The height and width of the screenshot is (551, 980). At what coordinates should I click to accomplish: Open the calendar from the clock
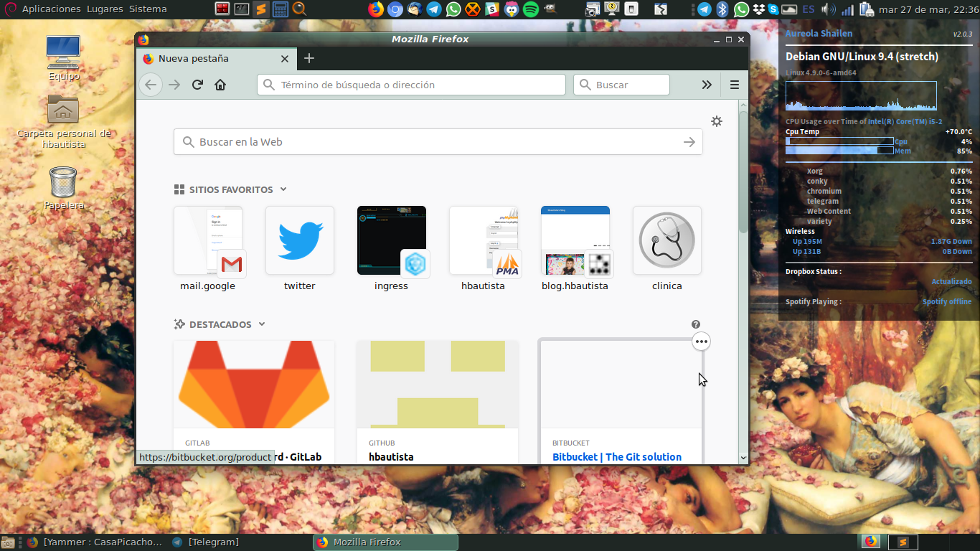pyautogui.click(x=928, y=9)
